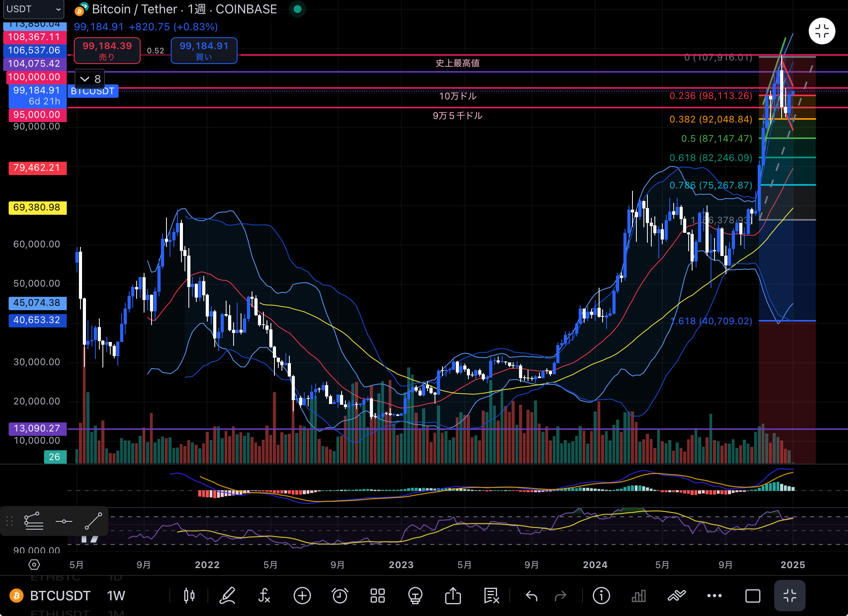This screenshot has height=616, width=848.
Task: Click the current price label 99,184.91 6d 21h
Action: click(x=37, y=96)
